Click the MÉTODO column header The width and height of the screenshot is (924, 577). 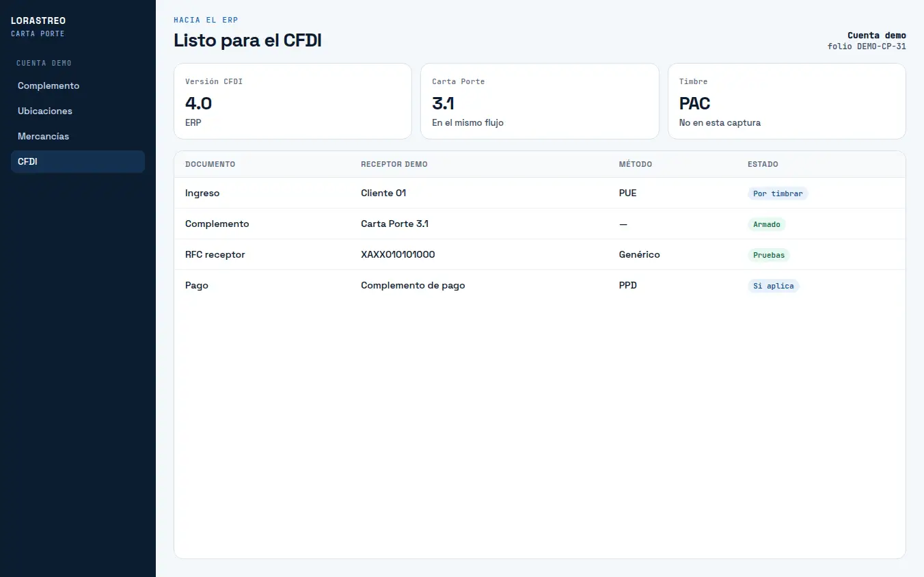(x=636, y=165)
